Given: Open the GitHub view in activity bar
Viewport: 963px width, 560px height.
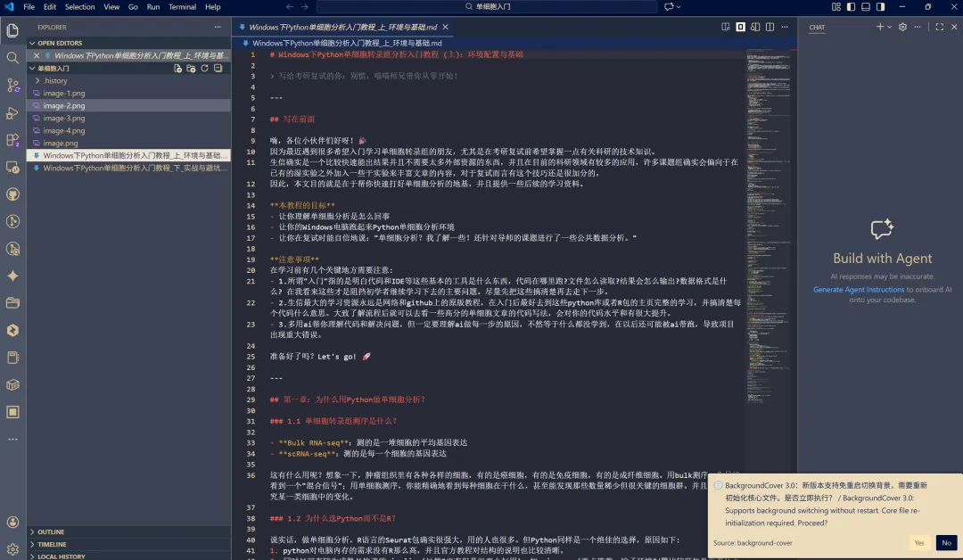Looking at the screenshot, I should 12,194.
